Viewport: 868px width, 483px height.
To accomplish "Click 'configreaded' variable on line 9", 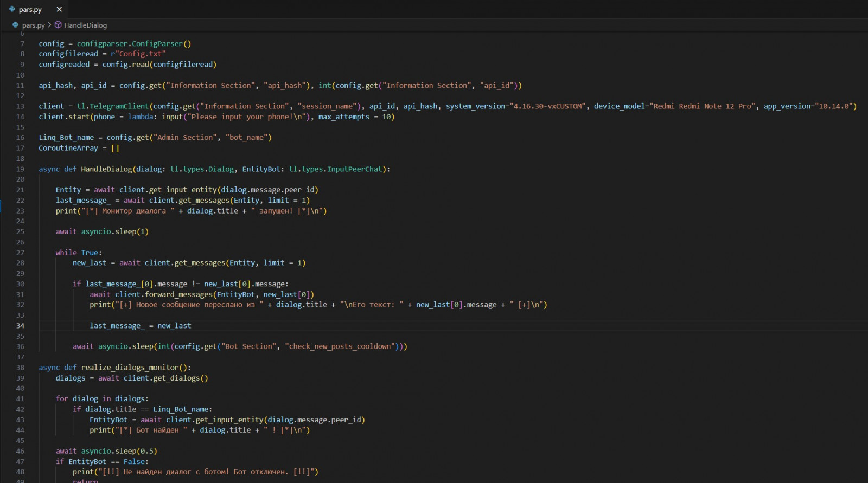I will 64,65.
